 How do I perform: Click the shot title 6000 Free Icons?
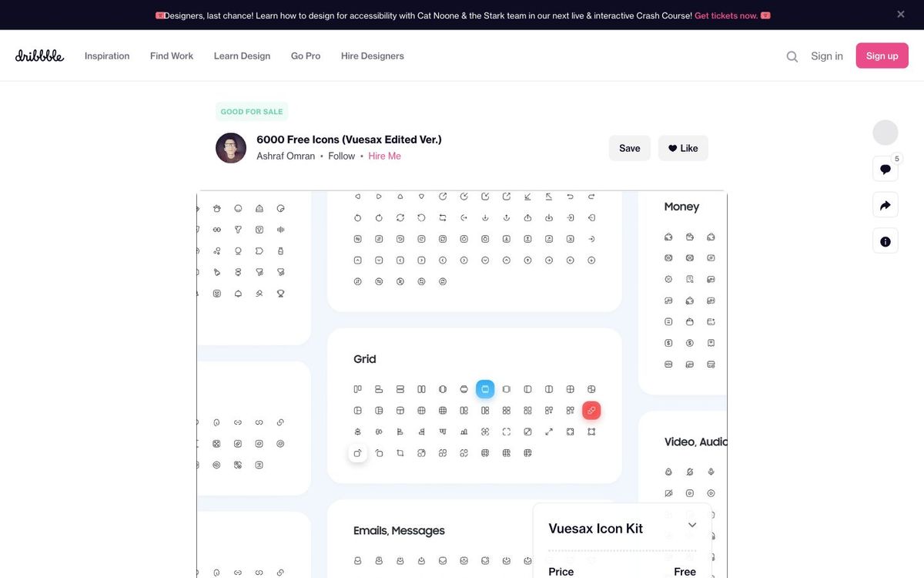click(x=349, y=139)
